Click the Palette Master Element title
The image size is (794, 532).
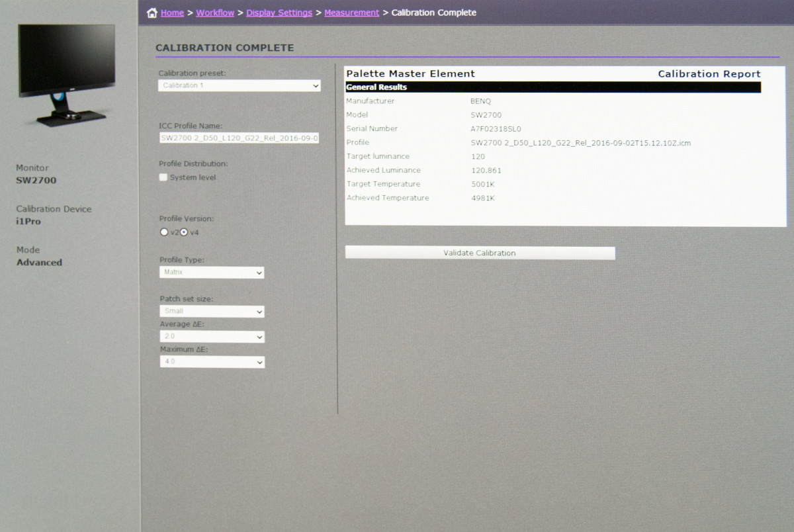[410, 74]
